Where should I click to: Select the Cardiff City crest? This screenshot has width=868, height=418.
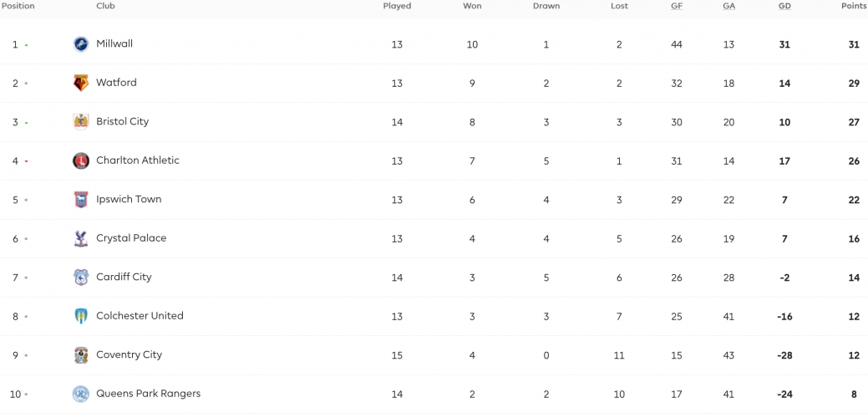(x=81, y=278)
